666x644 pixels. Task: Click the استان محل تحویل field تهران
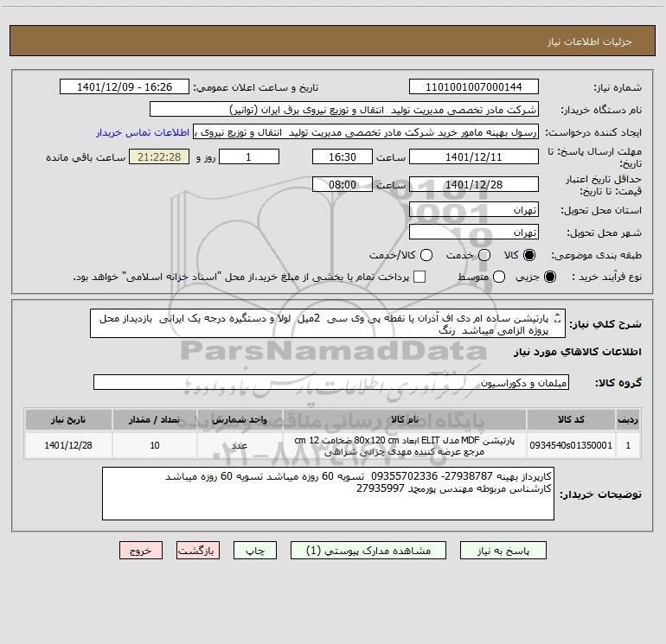click(x=474, y=209)
